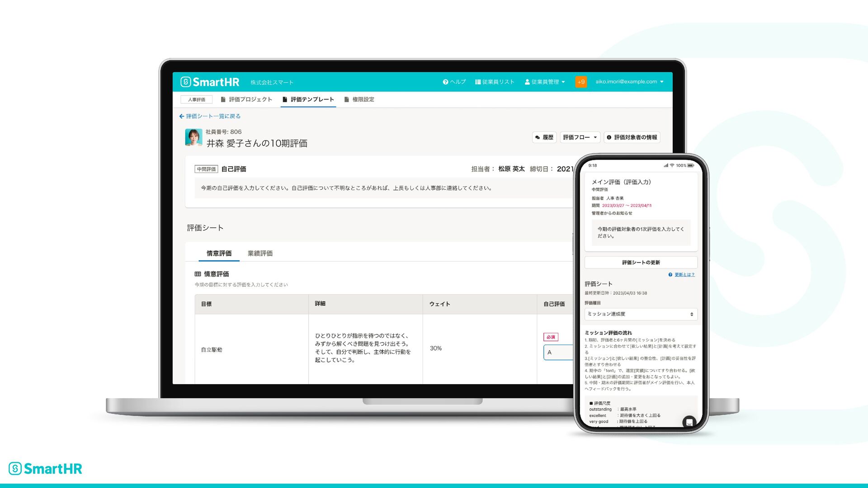Screen dimensions: 868x488
Task: Click the table icon beside 情意評価 heading
Action: tap(198, 274)
